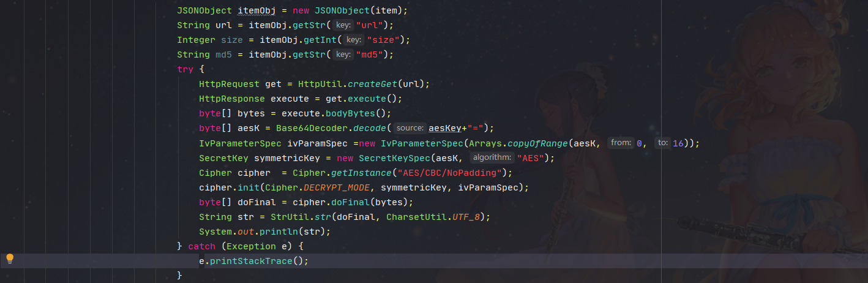Click the 'HttpRequest' type name
Image resolution: width=868 pixels, height=283 pixels.
pyautogui.click(x=229, y=84)
